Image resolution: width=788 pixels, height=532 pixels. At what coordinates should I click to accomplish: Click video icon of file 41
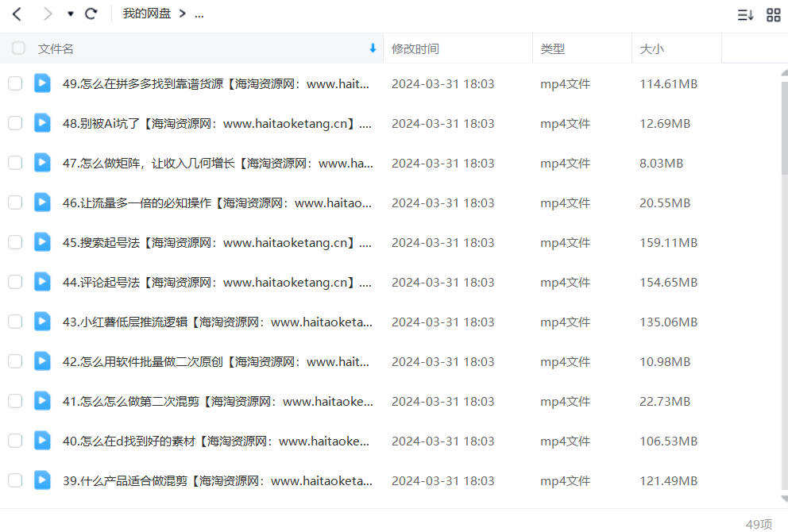tap(42, 400)
